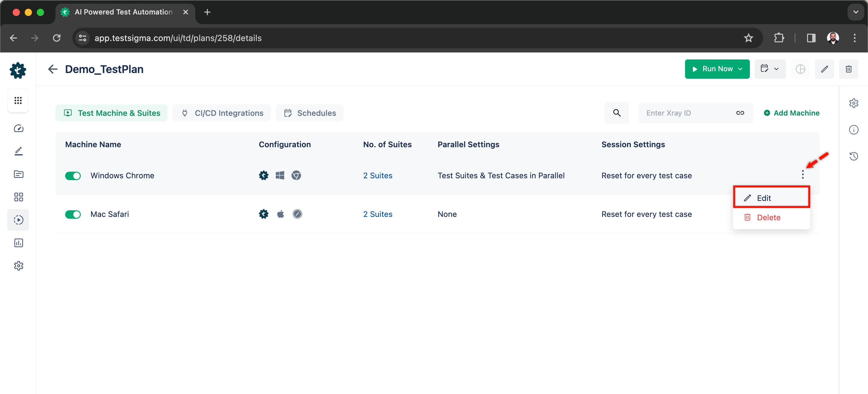The image size is (868, 394).
Task: Click Windows Chrome 'Reset for every test case' cell
Action: tap(646, 176)
